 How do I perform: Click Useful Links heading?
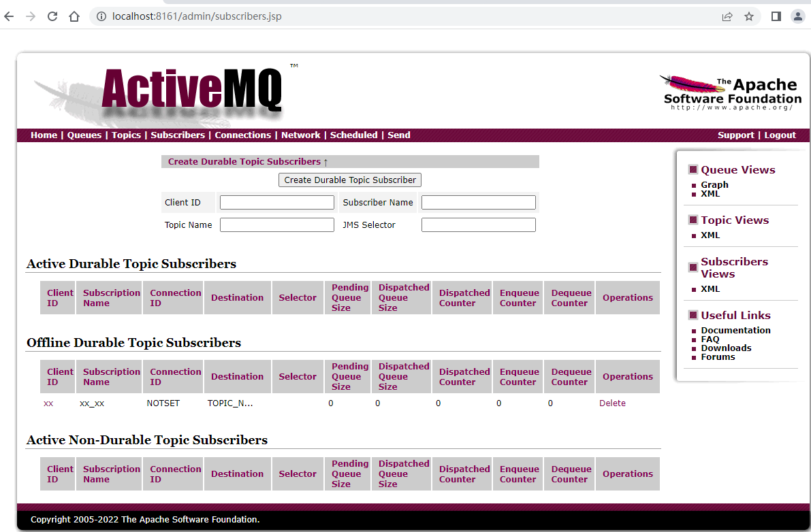[x=735, y=315]
